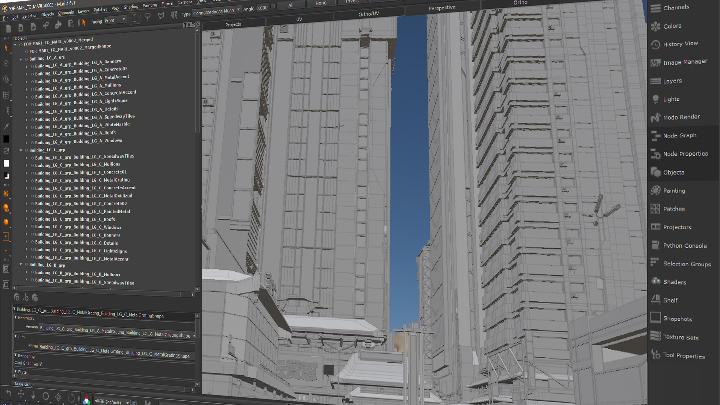
Task: Select the Projectors palette icon
Action: (653, 227)
